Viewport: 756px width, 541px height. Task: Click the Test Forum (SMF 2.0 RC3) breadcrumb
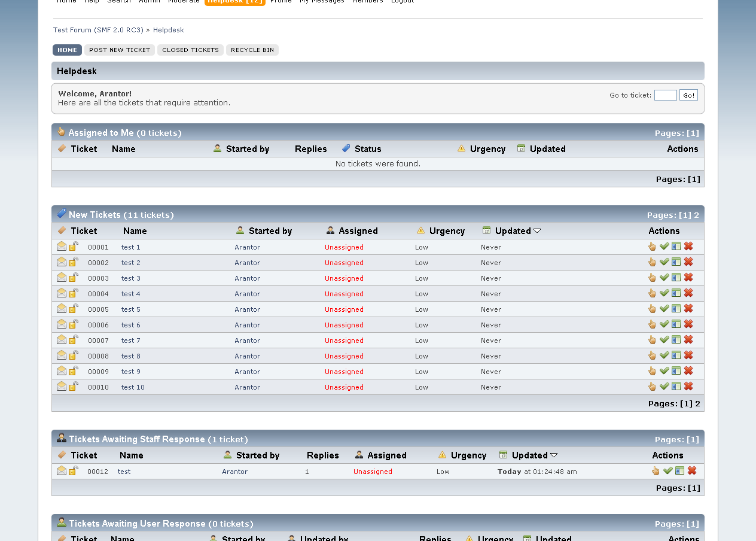(x=98, y=30)
